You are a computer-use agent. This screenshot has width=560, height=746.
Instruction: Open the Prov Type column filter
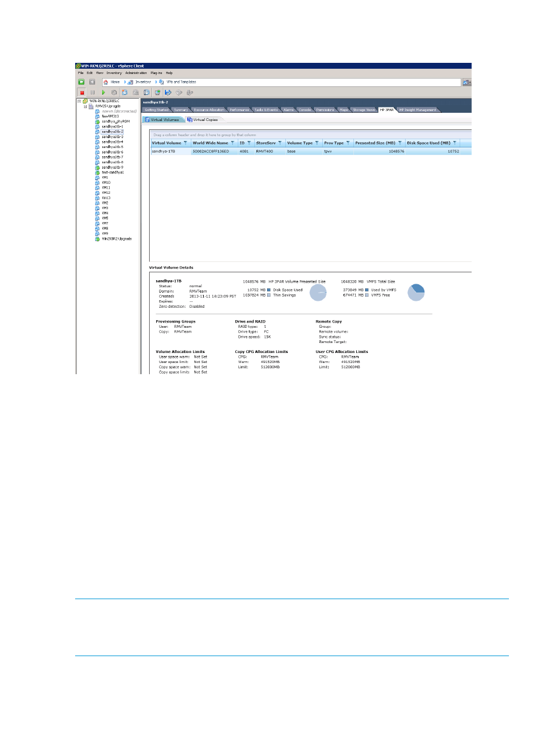(348, 143)
